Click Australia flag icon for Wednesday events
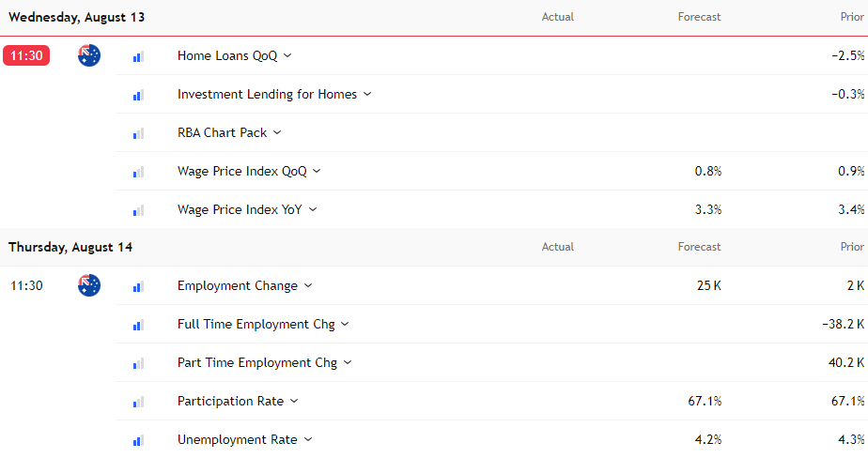 click(89, 55)
